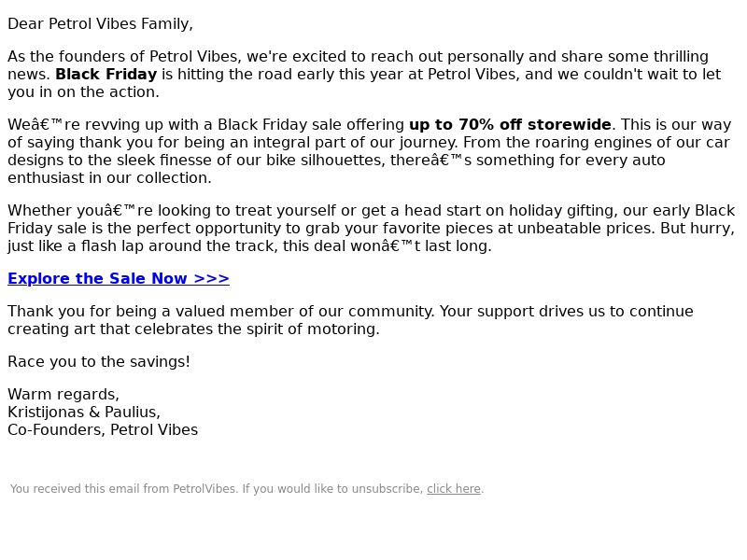The image size is (747, 560).
Task: Click the sentence 'this deal won't last long'
Action: pos(387,246)
